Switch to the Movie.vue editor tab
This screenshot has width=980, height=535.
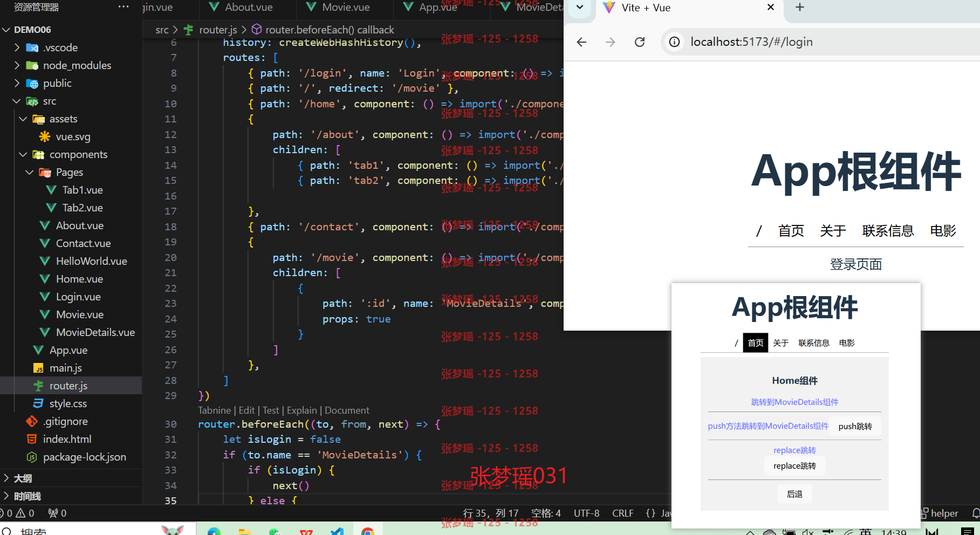coord(345,8)
